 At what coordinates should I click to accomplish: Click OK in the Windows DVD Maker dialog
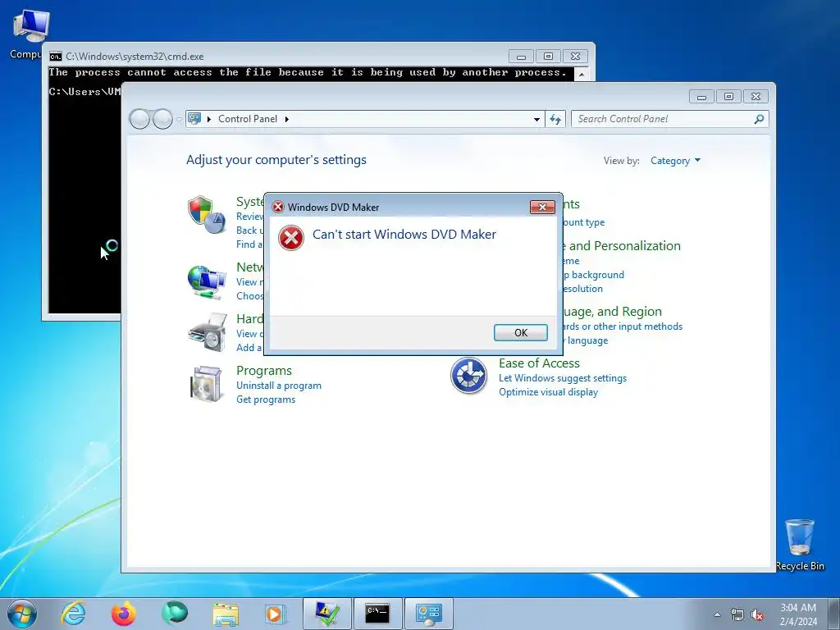click(520, 333)
